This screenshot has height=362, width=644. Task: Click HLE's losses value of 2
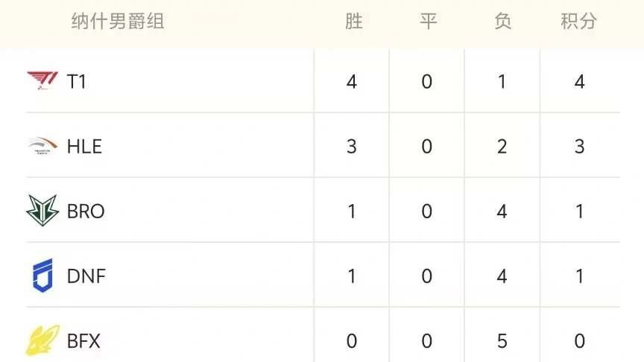click(502, 147)
